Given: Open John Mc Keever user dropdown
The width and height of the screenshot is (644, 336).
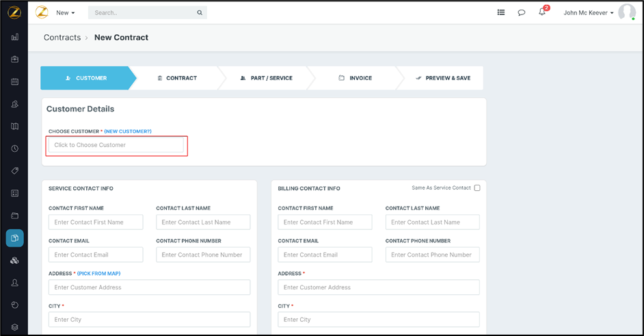Looking at the screenshot, I should tap(589, 12).
